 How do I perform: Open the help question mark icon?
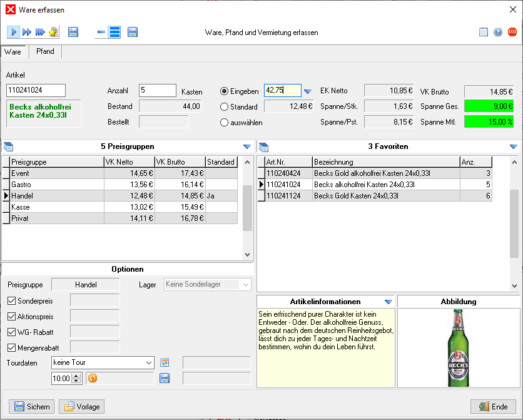(498, 32)
